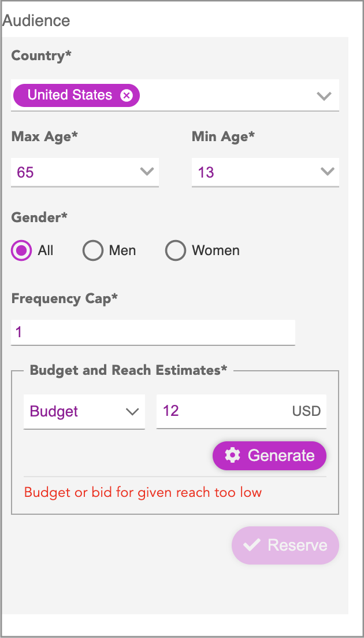Screen dimensions: 364x638
Task: Click the budget amount field showing 12
Action: click(242, 411)
